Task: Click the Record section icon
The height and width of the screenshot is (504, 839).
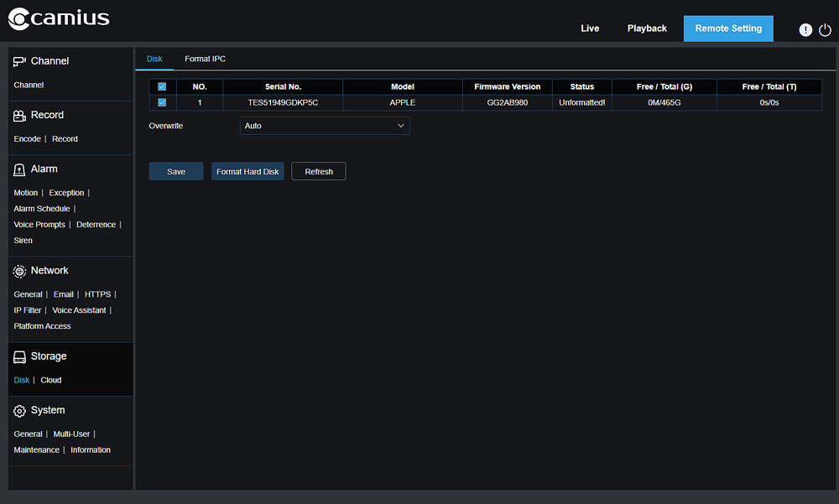Action: tap(19, 116)
